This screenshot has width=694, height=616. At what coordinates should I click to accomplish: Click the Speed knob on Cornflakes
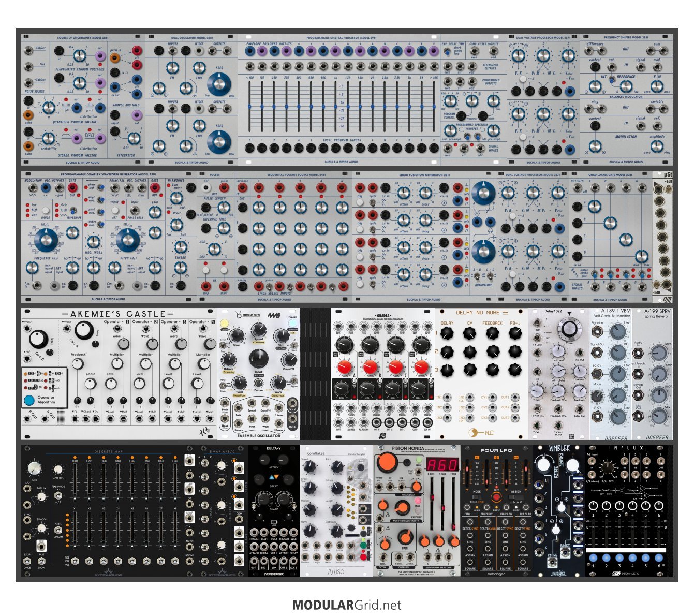pos(309,467)
